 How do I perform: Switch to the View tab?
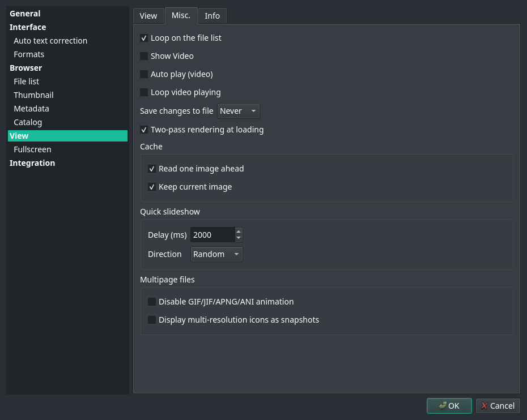coord(148,16)
